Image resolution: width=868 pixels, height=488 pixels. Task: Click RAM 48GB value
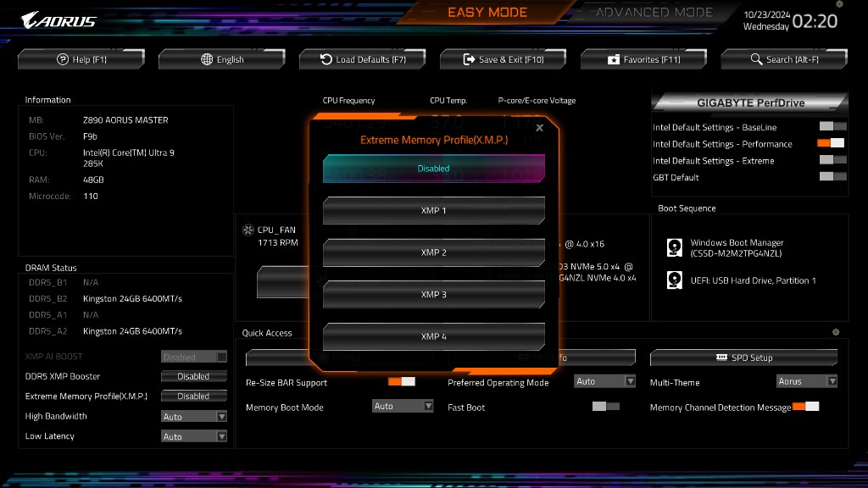(93, 180)
